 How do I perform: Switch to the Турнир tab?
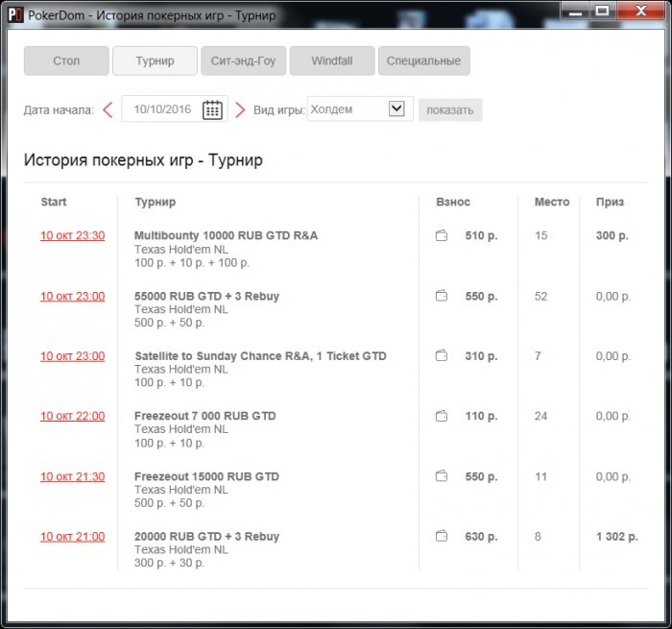156,60
